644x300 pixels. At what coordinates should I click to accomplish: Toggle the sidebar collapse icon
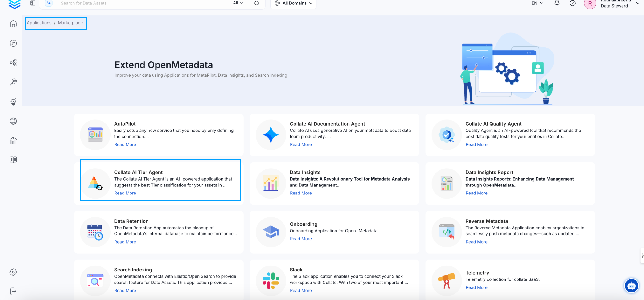33,3
